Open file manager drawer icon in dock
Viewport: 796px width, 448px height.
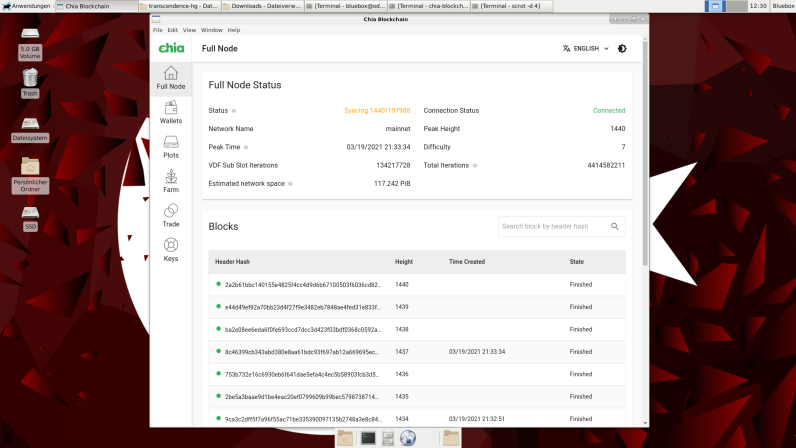388,438
